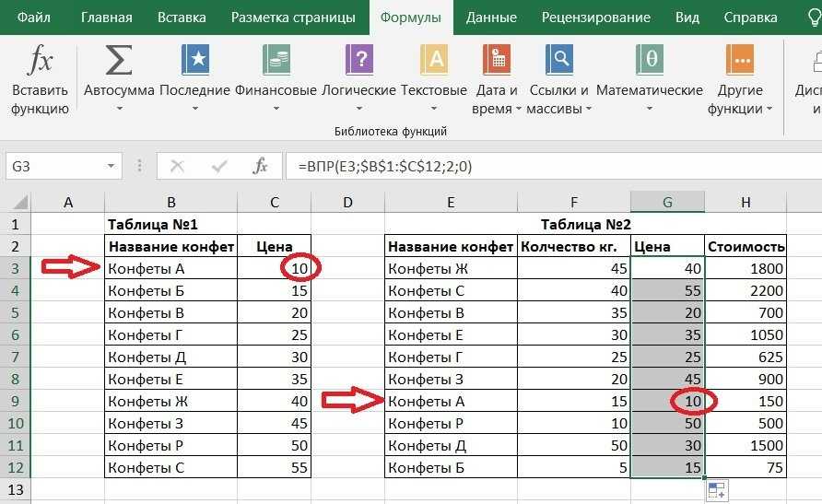Click inside the formula bar with the ВПР formula
This screenshot has width=822, height=504.
[554, 167]
